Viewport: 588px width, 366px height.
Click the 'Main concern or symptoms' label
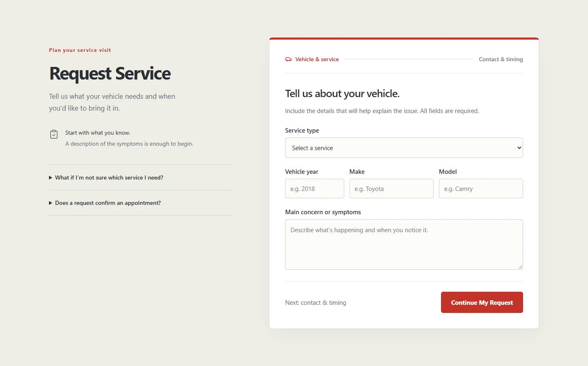coord(323,212)
